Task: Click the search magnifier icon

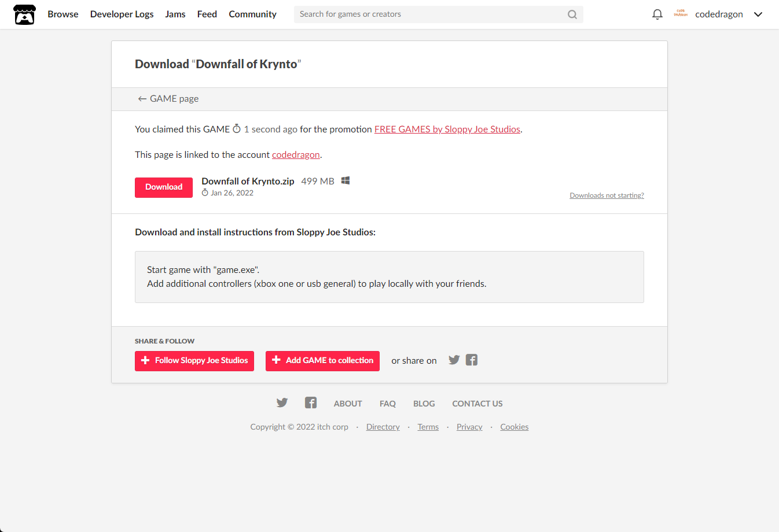Action: [x=572, y=14]
